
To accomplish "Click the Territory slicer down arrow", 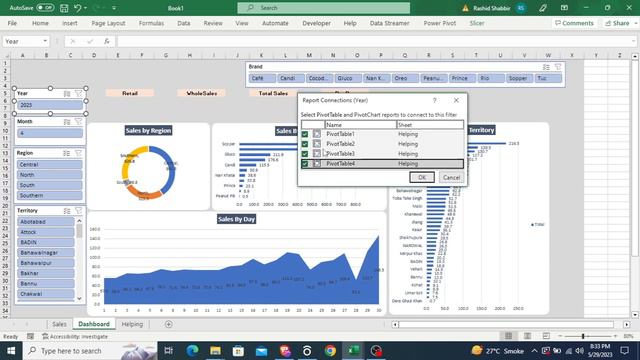I will coord(79,298).
